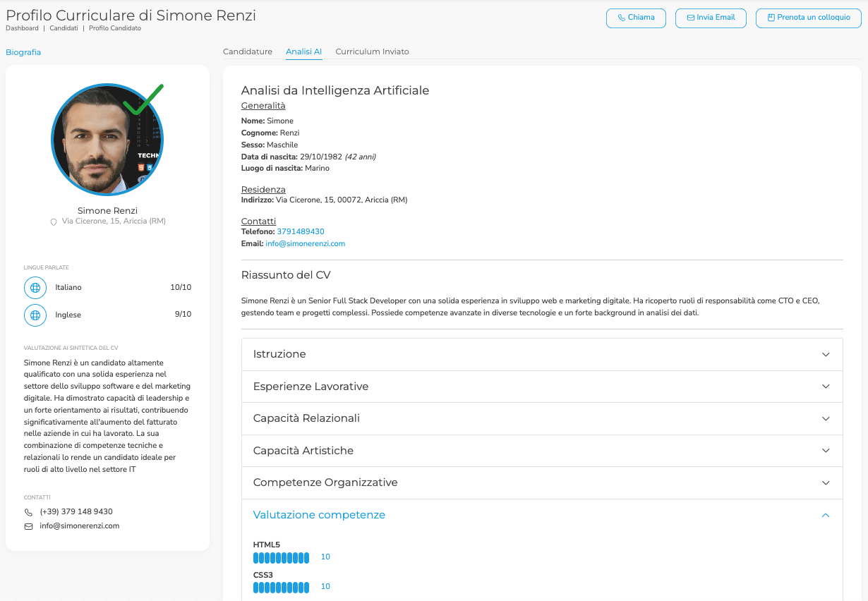Image resolution: width=868 pixels, height=601 pixels.
Task: Select the globe icon next to Inglese
Action: (x=35, y=315)
